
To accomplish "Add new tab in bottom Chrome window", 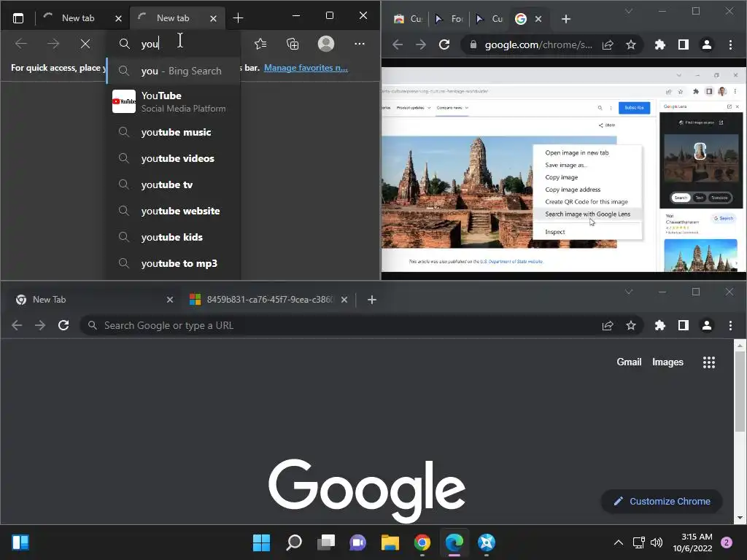I will tap(371, 300).
